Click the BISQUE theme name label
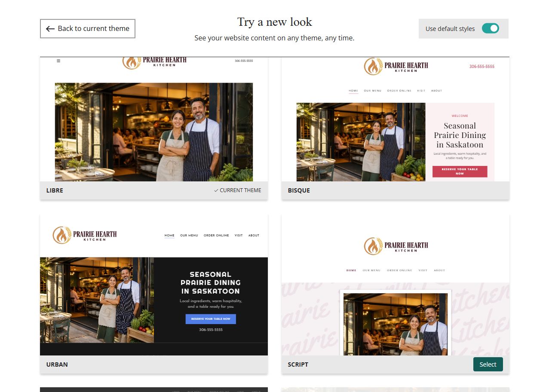This screenshot has width=549, height=392. [x=299, y=190]
